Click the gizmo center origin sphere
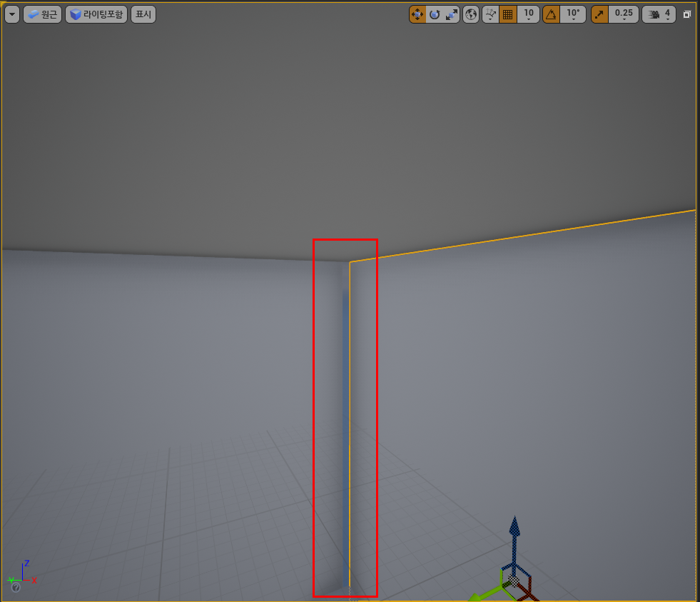700x602 pixels. click(x=514, y=581)
